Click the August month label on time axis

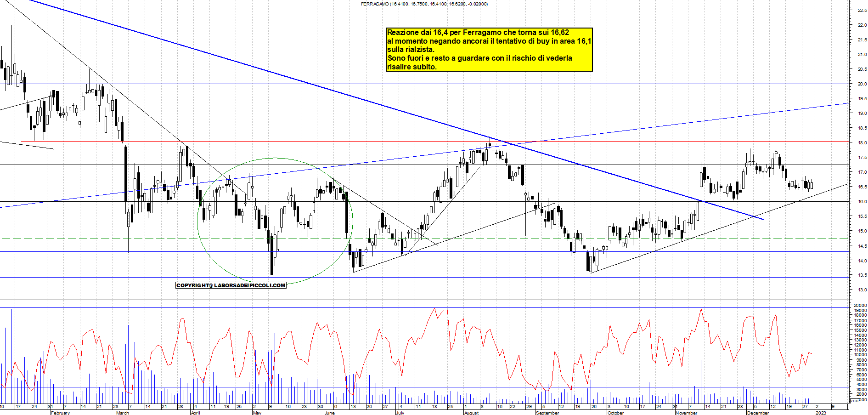[x=471, y=413]
